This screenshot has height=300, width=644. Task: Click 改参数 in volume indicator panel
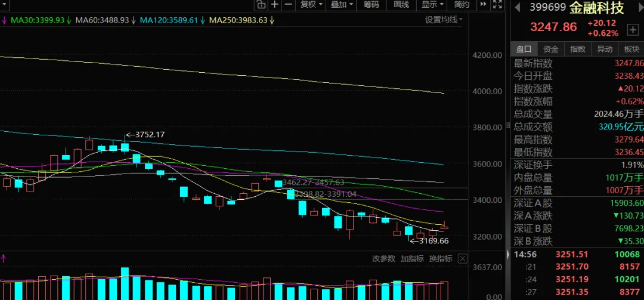[x=383, y=258]
